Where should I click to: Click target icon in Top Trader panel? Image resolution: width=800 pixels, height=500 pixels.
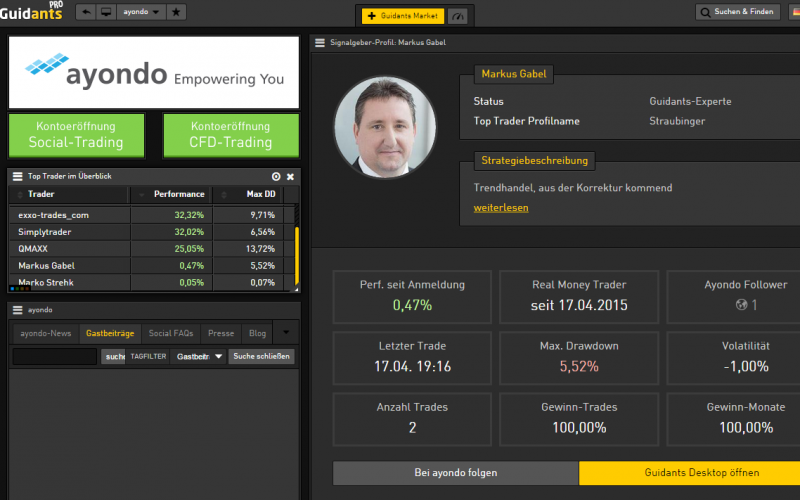[276, 176]
